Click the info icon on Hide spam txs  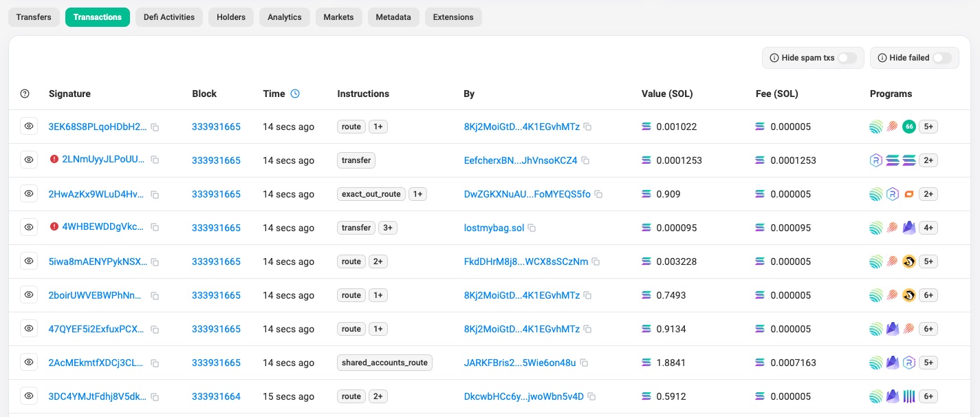coord(774,58)
